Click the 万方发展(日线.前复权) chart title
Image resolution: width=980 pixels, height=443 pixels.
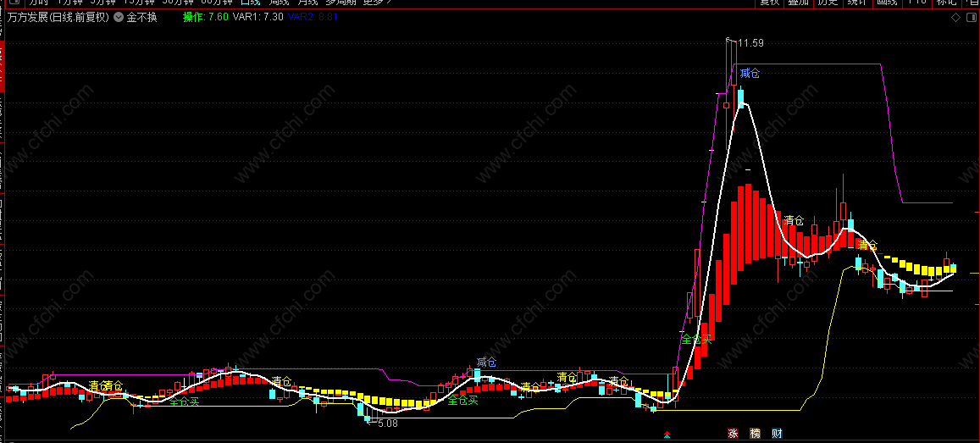tap(58, 18)
